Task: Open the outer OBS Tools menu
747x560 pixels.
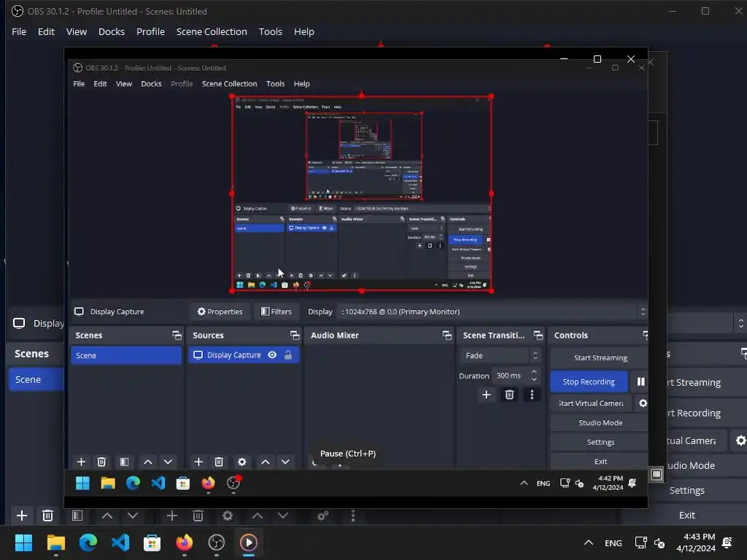Action: click(270, 31)
